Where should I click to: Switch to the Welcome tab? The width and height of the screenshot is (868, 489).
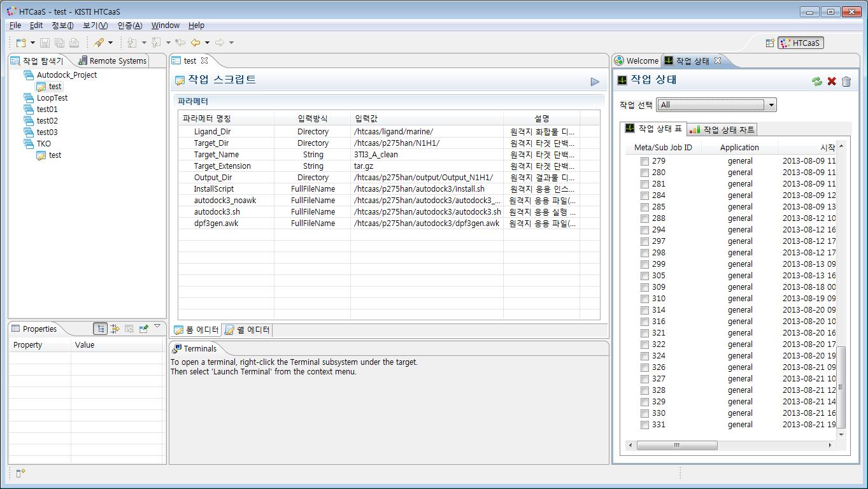(x=636, y=60)
